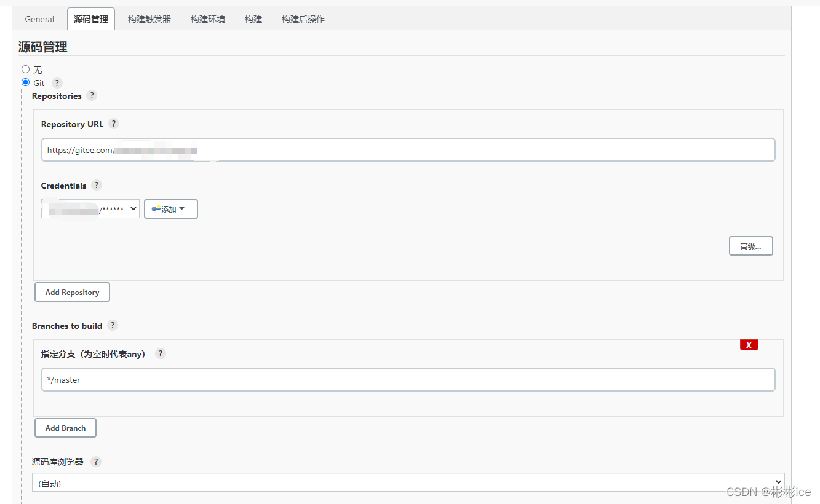Show help for Repositories
The width and height of the screenshot is (820, 504).
coord(92,95)
